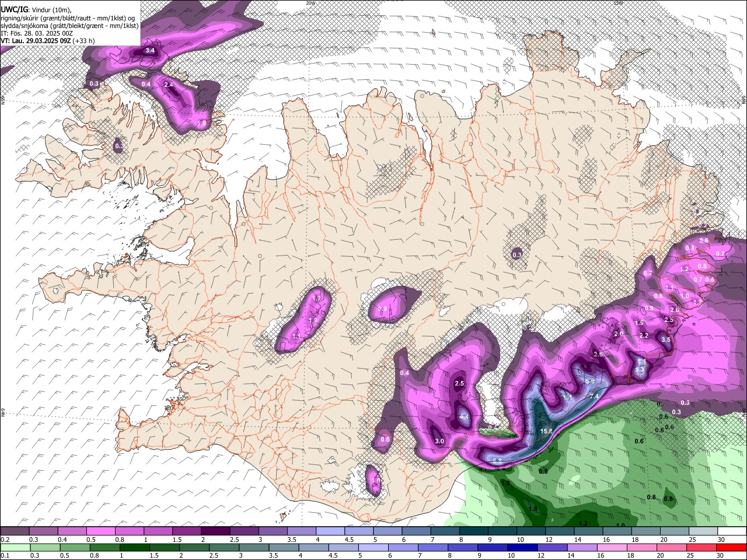
Task: Select the bright red 30 rain legend swatch
Action: click(732, 547)
